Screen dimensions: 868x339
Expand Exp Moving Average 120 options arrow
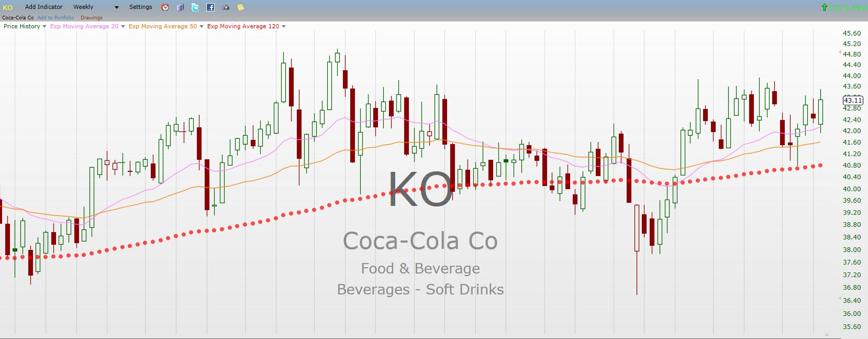pyautogui.click(x=284, y=26)
